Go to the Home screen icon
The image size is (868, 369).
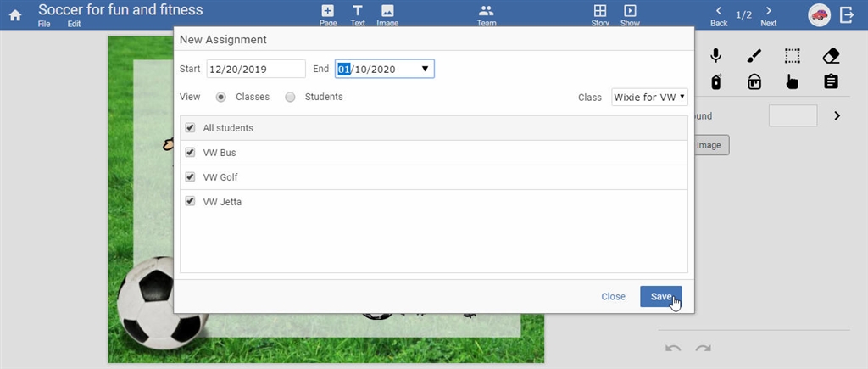15,15
